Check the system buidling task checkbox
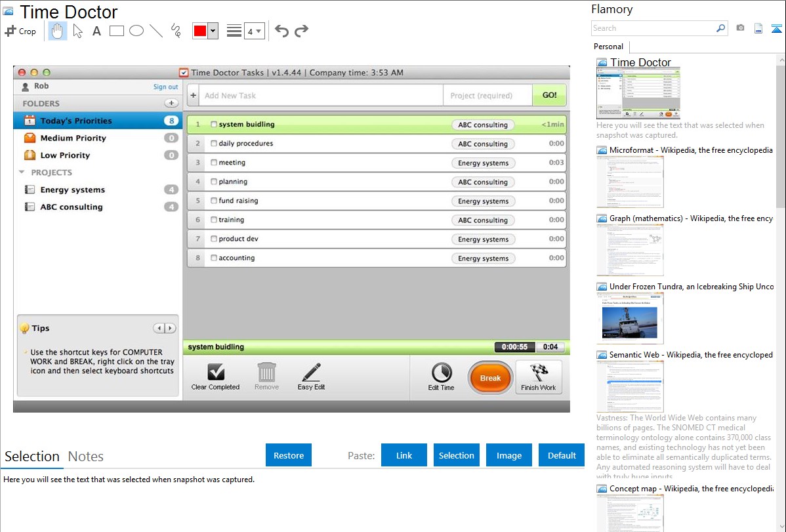786x532 pixels. 214,125
